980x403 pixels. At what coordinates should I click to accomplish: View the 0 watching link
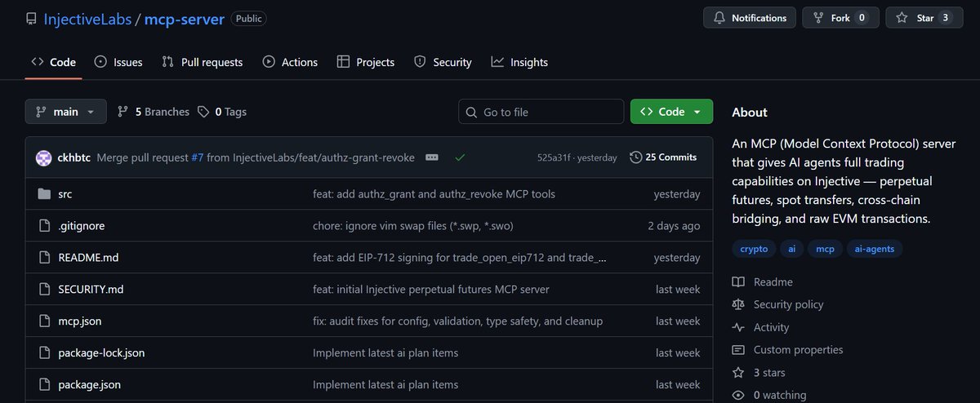pyautogui.click(x=780, y=396)
